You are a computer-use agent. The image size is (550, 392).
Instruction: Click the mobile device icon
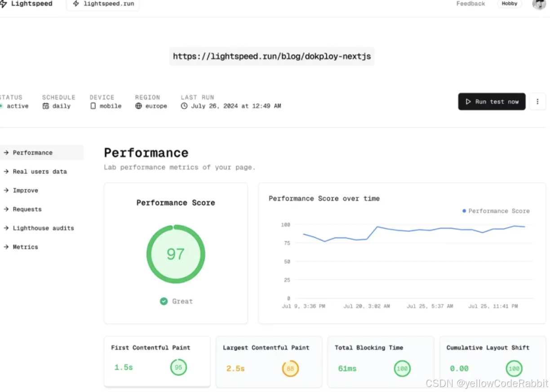(93, 106)
